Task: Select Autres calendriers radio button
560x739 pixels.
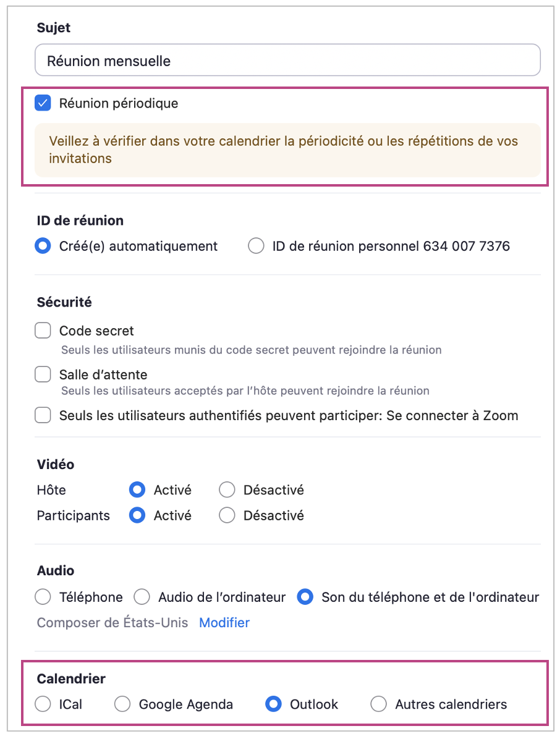Action: [378, 704]
